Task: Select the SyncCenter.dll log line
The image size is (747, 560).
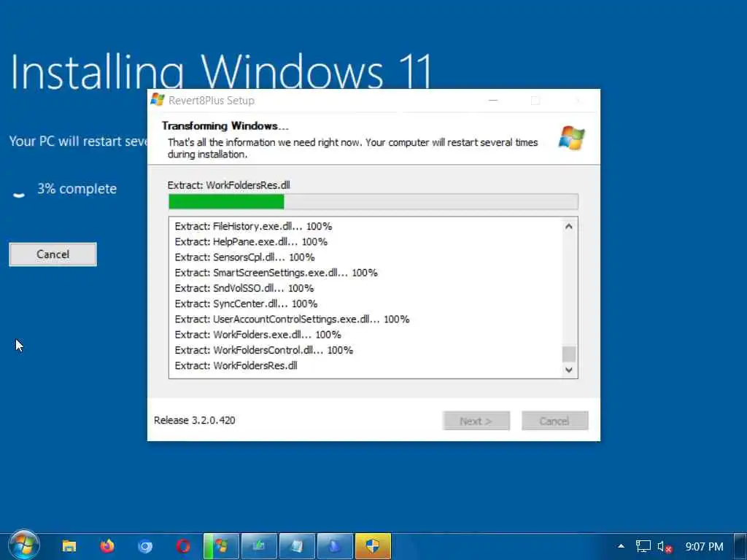Action: (x=247, y=304)
